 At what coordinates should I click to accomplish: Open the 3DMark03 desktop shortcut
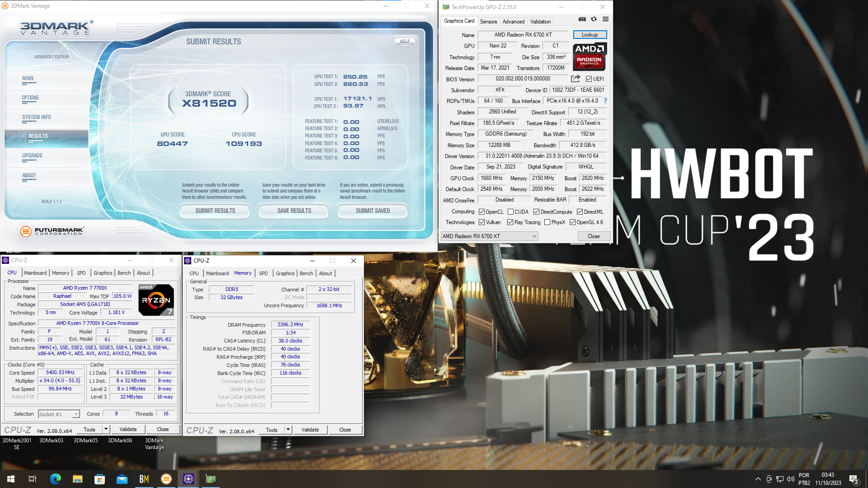coord(51,441)
